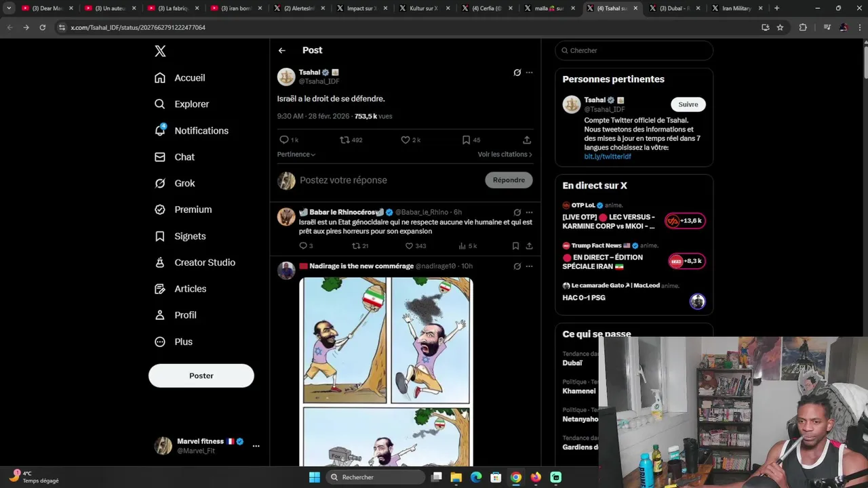This screenshot has height=488, width=868.
Task: Reload the current page
Action: (42, 27)
